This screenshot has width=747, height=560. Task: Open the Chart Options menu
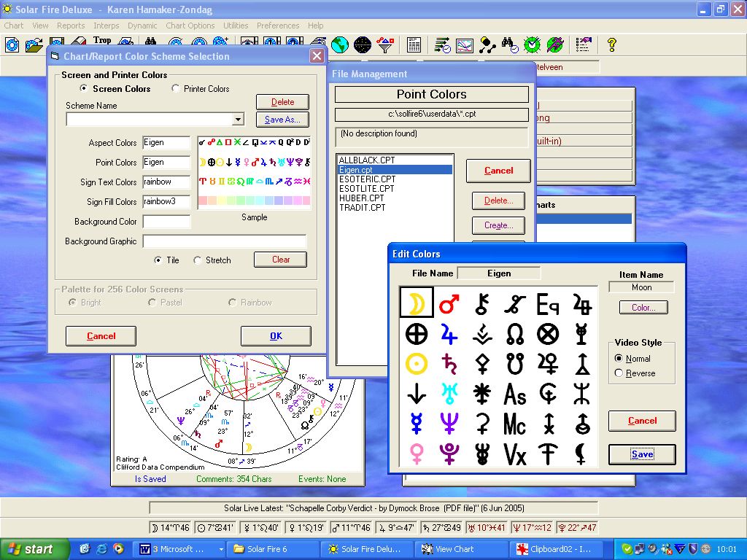click(190, 26)
